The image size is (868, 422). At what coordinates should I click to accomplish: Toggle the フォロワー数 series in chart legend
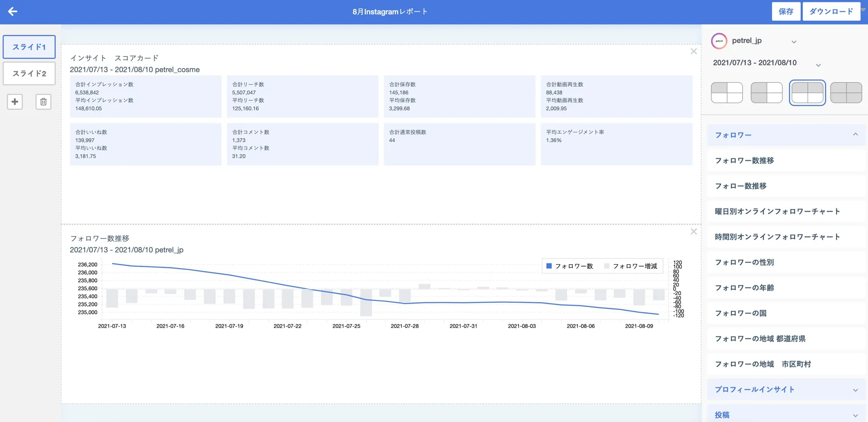pos(570,266)
